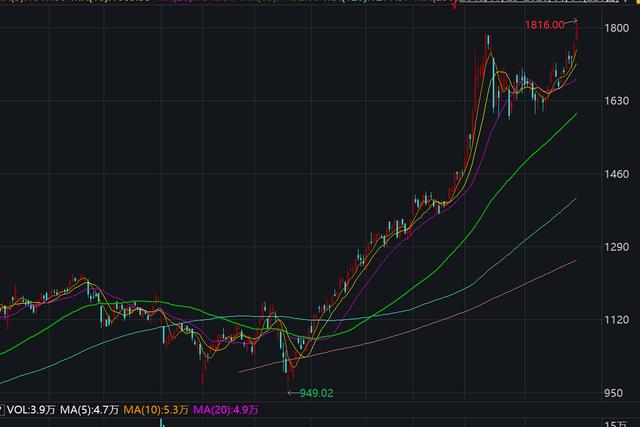
Task: Click the 1816.00 high price label
Action: point(544,25)
